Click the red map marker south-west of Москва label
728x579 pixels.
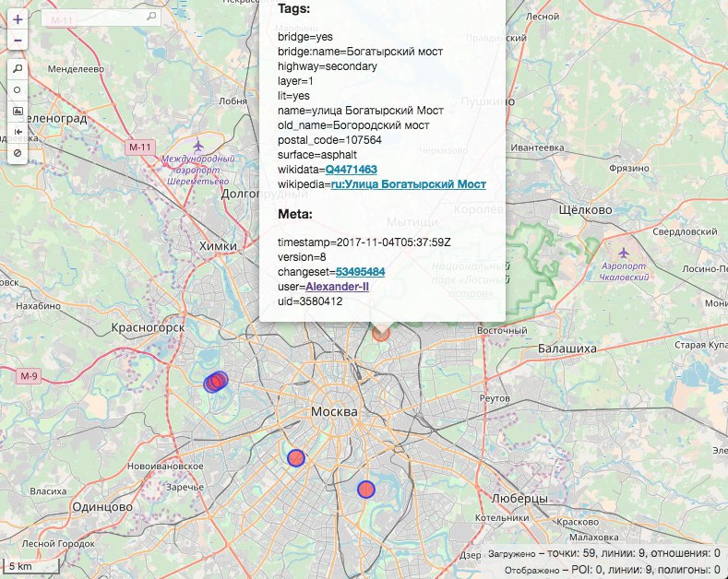pos(296,458)
